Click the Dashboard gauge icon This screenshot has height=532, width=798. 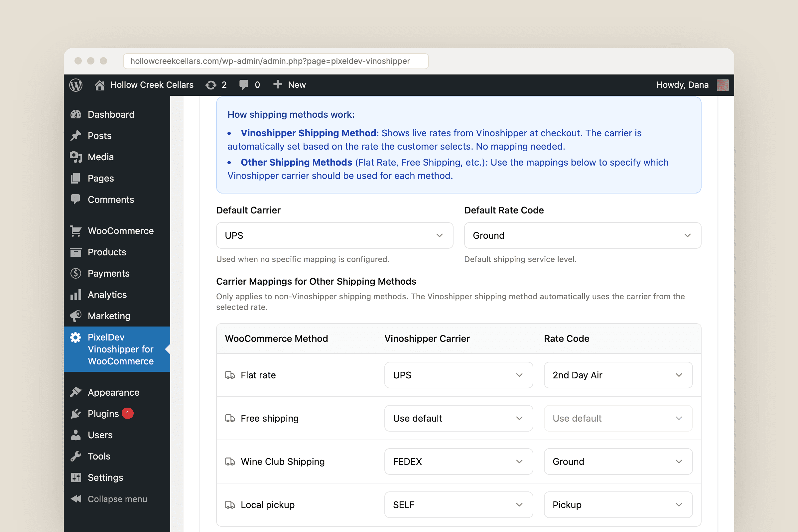pos(76,114)
